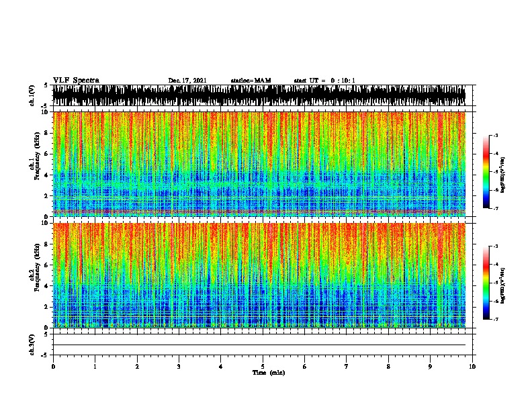Click the time axis tick label "0"
This screenshot has height=411, width=532.
53,367
